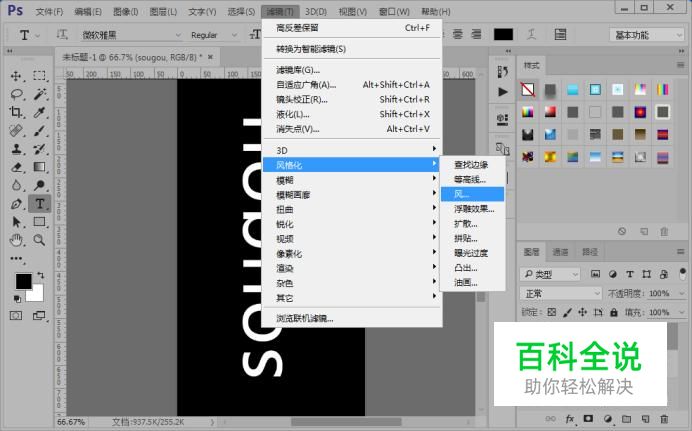
Task: Click the foreground color swatch
Action: [x=23, y=281]
